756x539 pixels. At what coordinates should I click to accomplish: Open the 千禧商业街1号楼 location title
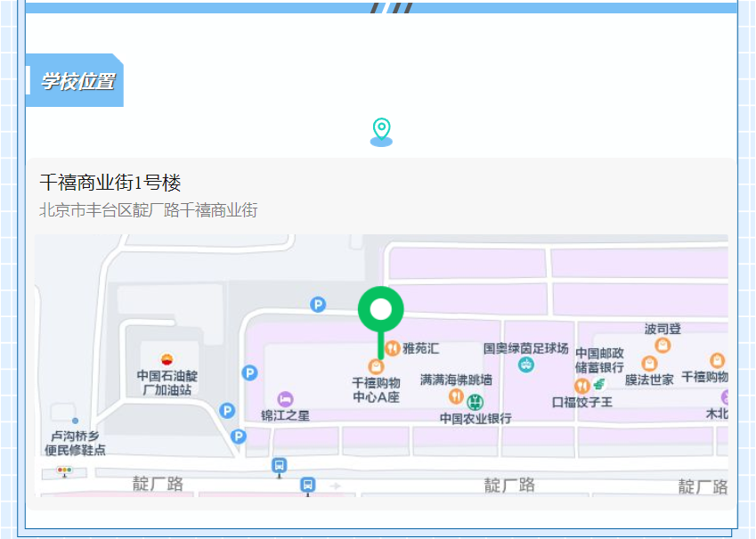[x=110, y=184]
